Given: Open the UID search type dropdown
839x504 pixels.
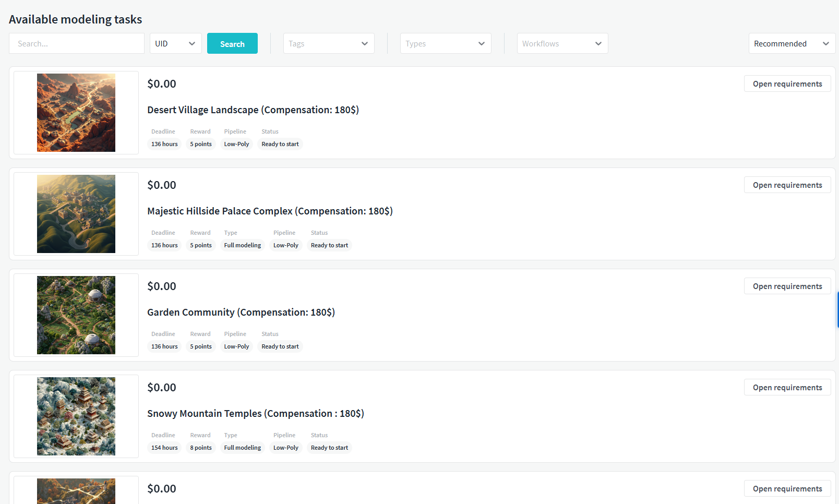Looking at the screenshot, I should (x=175, y=44).
